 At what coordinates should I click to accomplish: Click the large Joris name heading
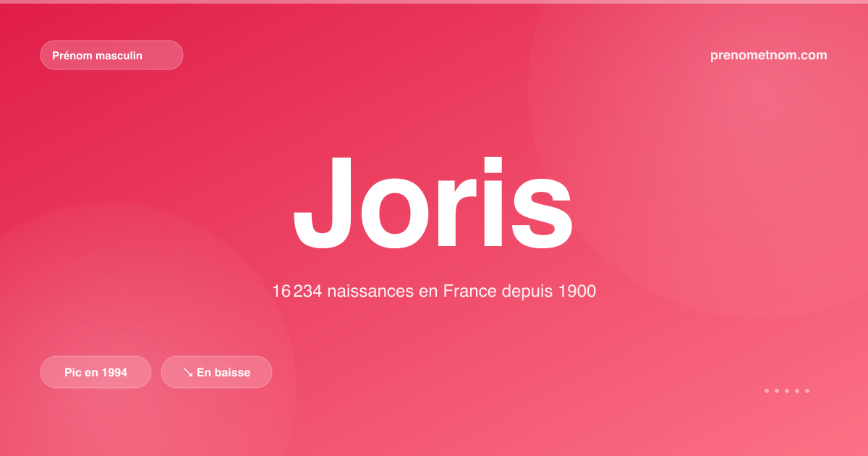pos(433,203)
